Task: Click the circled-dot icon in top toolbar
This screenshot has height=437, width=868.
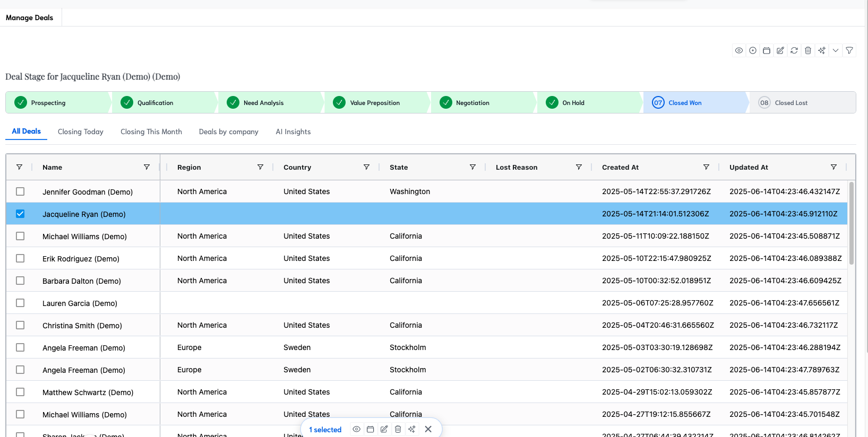Action: pyautogui.click(x=753, y=50)
